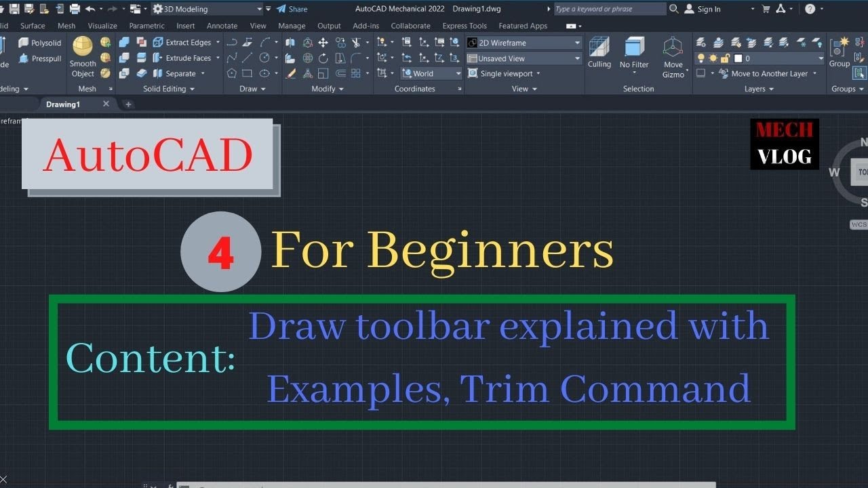Screen dimensions: 868x488
Task: Click the search magnifier icon
Action: [673, 9]
